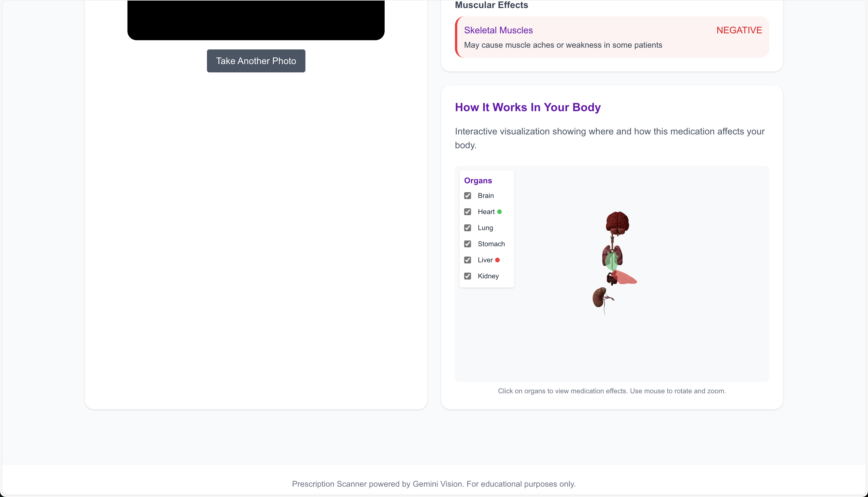Disable the Stomach checkbox
868x497 pixels.
point(468,244)
